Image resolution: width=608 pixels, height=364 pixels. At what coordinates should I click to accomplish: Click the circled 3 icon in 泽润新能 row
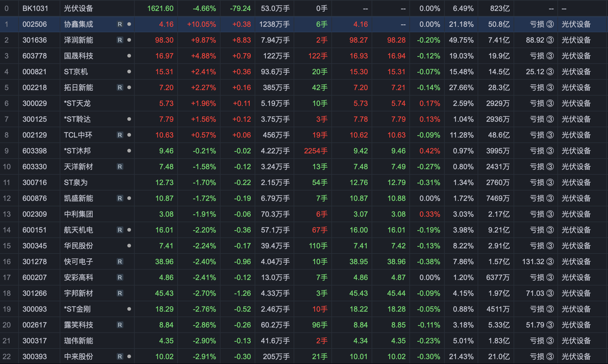click(x=550, y=40)
